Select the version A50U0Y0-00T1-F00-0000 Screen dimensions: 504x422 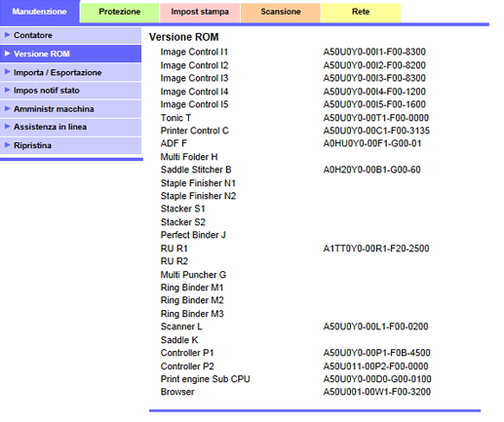click(376, 118)
